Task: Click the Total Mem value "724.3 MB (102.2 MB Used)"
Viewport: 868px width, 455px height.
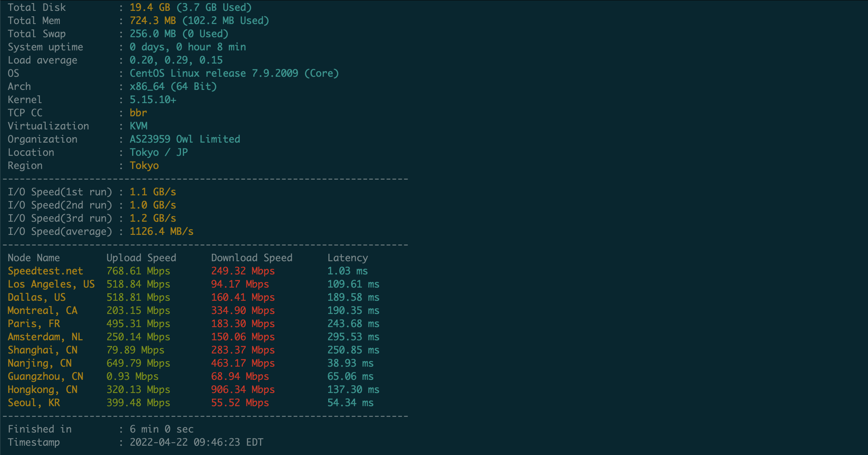Action: point(199,21)
